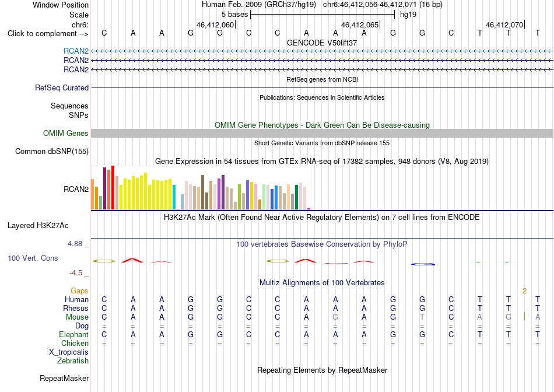Click the RepeatMasker track label
This screenshot has width=554, height=392.
pyautogui.click(x=64, y=378)
